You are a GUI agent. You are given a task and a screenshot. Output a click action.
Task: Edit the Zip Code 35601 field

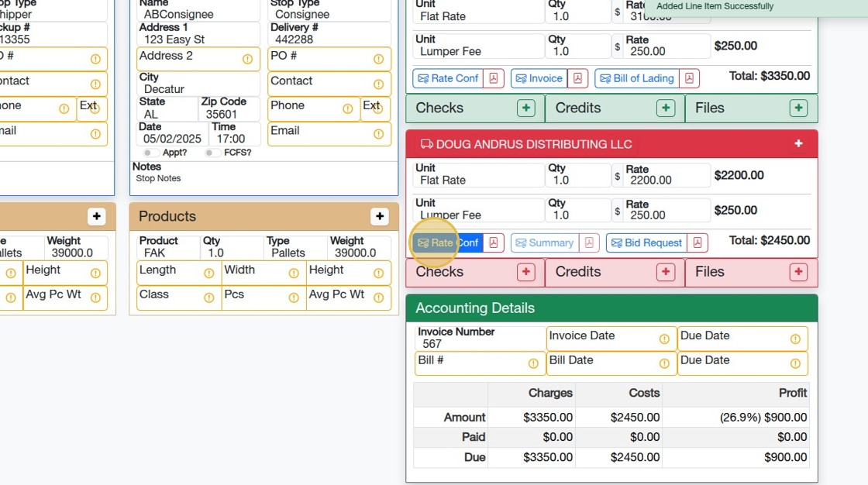pyautogui.click(x=229, y=108)
